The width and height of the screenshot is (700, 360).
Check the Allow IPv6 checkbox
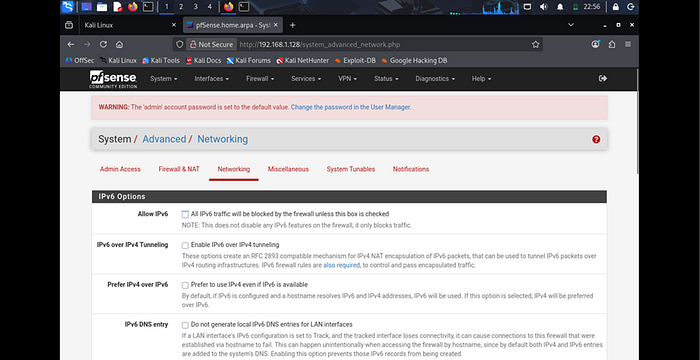185,214
